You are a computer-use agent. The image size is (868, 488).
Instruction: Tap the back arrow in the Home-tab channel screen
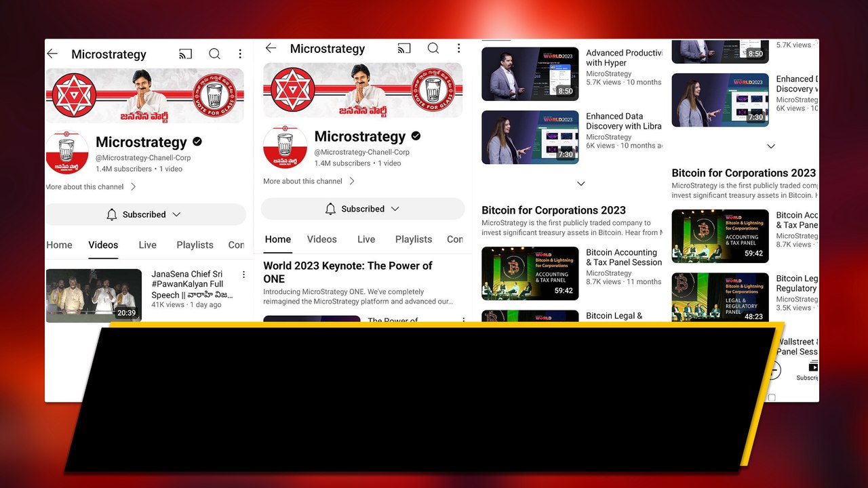tap(271, 48)
